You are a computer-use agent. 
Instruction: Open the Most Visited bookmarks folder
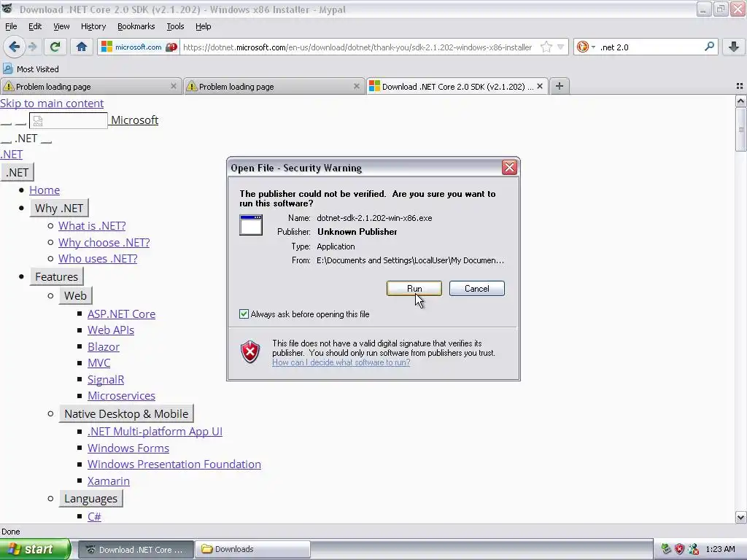[x=31, y=69]
